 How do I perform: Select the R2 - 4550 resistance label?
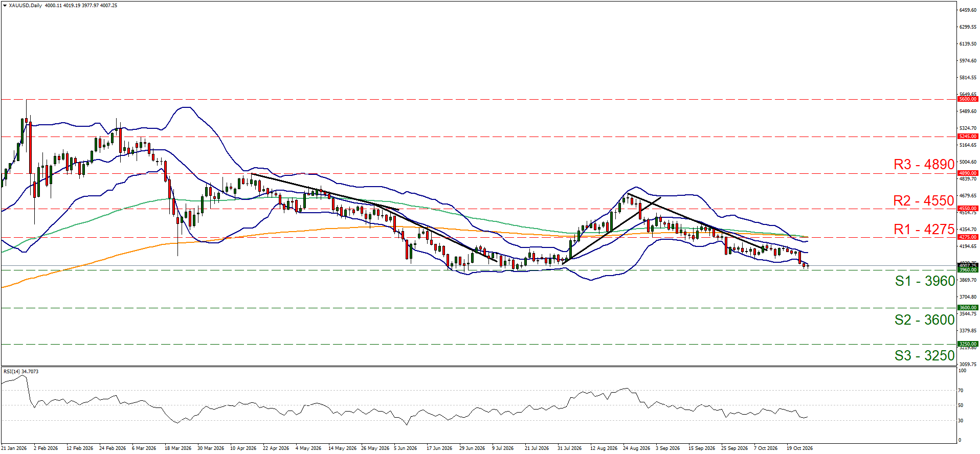[924, 200]
